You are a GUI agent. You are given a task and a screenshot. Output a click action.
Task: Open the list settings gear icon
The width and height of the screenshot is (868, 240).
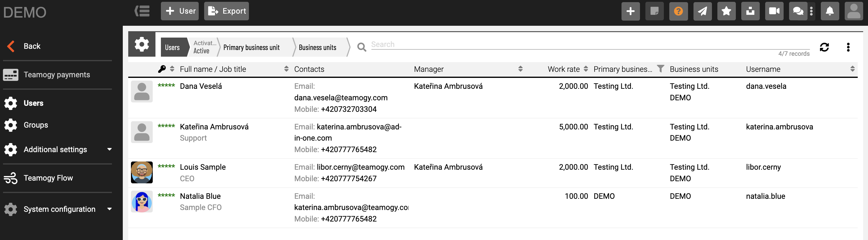(142, 44)
